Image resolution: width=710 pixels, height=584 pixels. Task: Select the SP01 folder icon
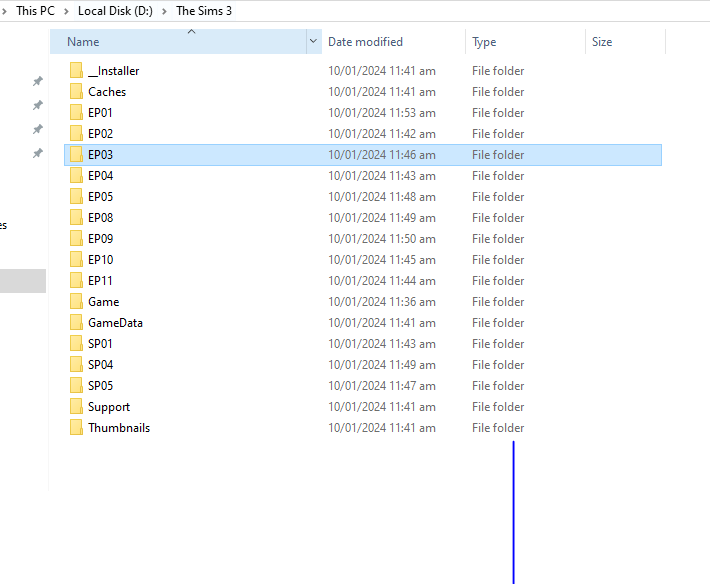click(76, 344)
